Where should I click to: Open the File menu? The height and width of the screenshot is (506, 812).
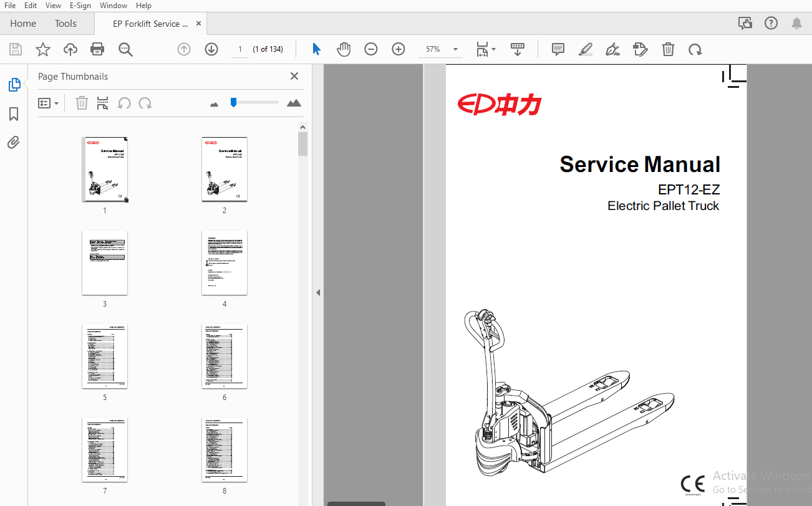[x=10, y=5]
